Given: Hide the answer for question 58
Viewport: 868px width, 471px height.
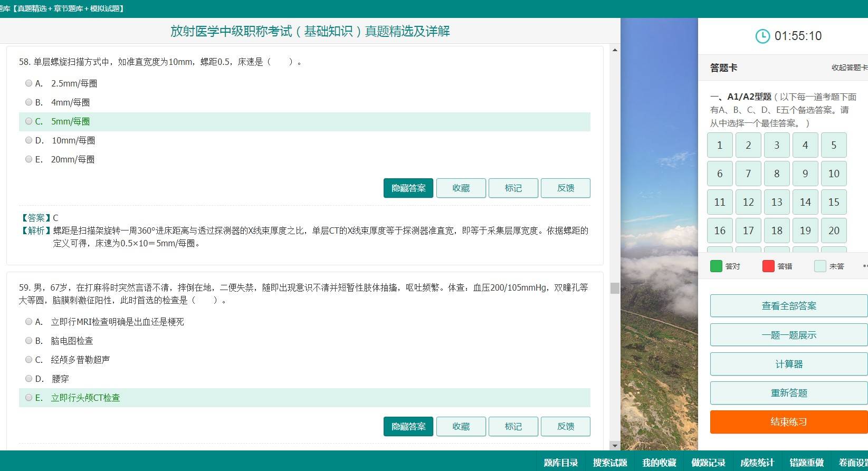Looking at the screenshot, I should pyautogui.click(x=408, y=188).
